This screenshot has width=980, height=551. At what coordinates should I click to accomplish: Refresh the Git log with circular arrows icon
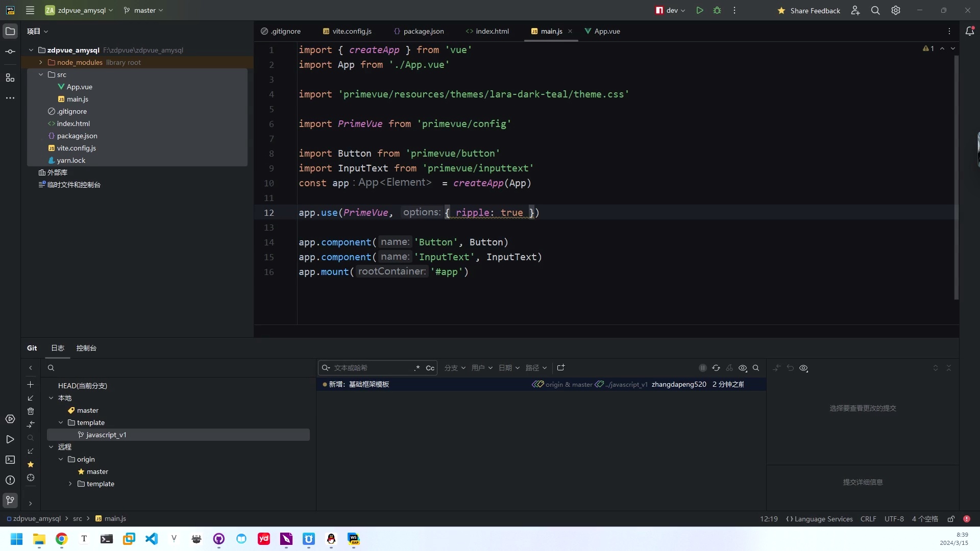pos(716,368)
